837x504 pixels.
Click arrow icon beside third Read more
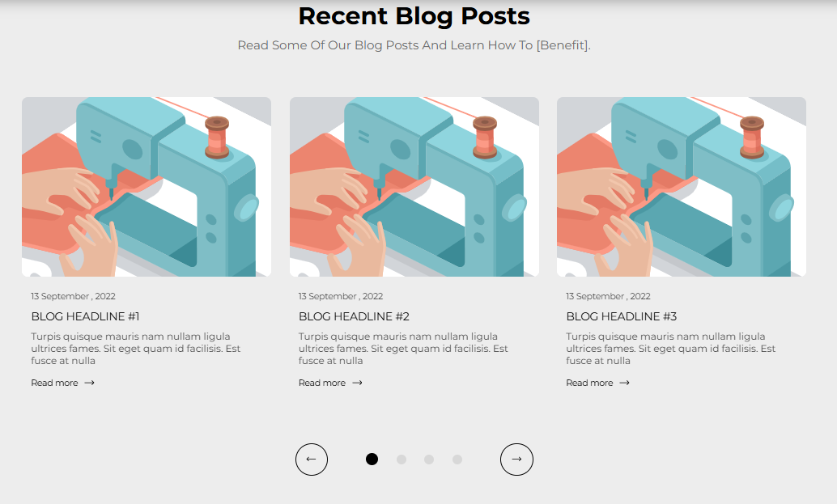(x=625, y=383)
